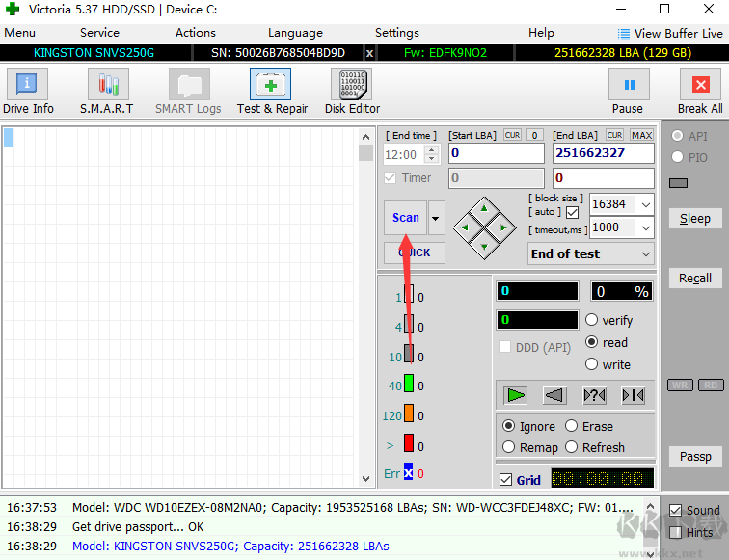Open the Scan button dropdown arrow
This screenshot has height=560, width=729.
pyautogui.click(x=436, y=219)
